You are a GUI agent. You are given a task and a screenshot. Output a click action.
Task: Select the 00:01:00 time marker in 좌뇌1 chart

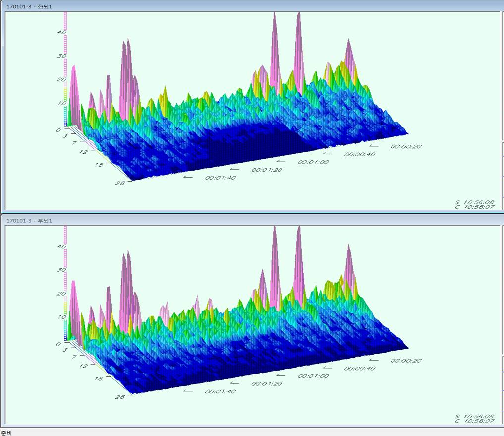[313, 162]
